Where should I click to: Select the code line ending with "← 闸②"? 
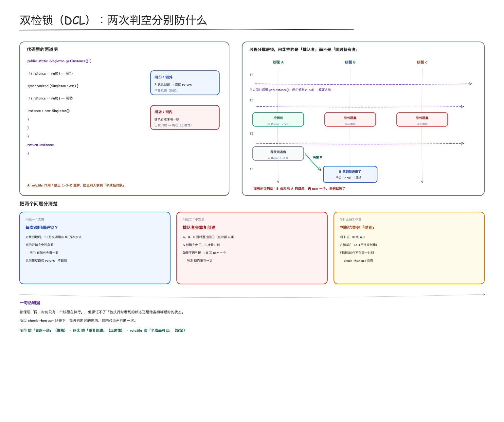50,98
